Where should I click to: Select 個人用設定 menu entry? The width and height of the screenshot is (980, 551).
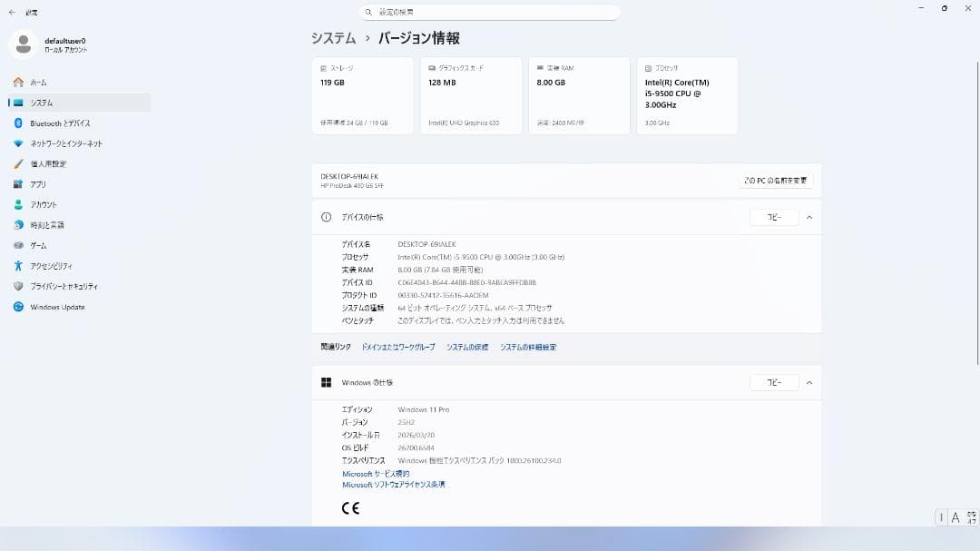point(79,164)
